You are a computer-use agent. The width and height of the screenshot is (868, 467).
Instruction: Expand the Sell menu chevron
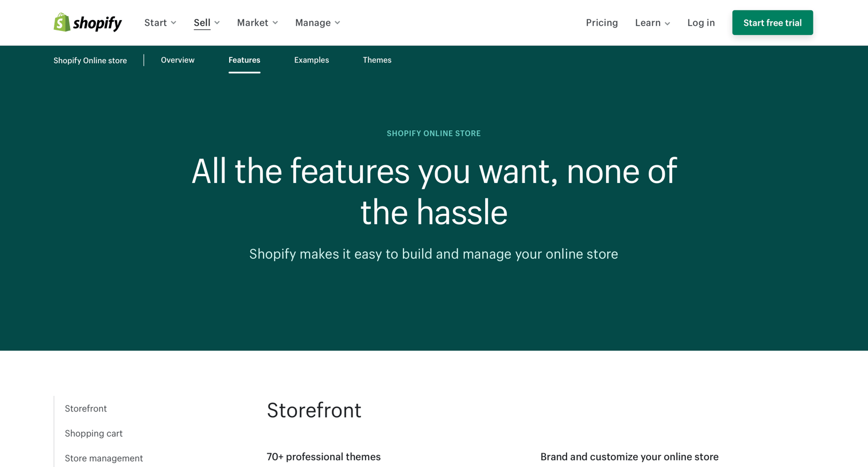coord(217,23)
